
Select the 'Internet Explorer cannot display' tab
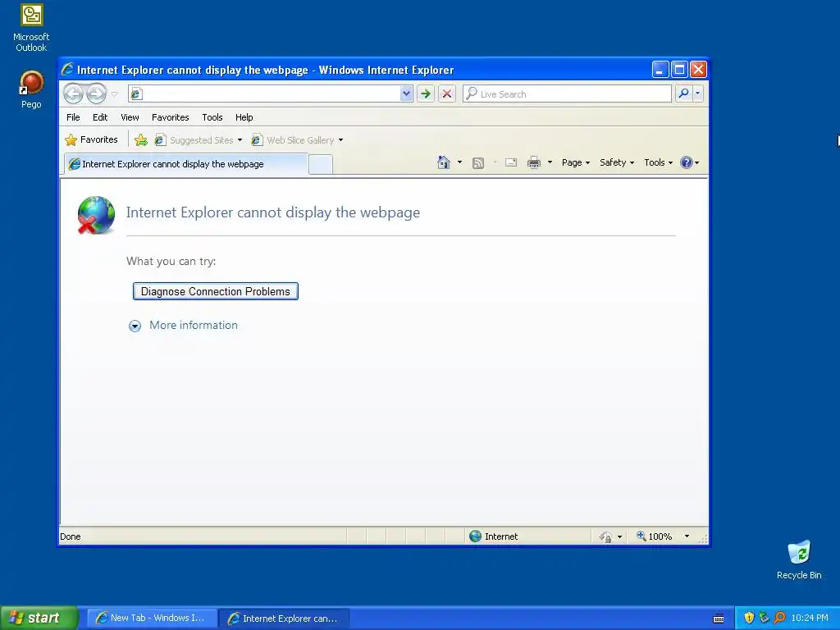[186, 164]
